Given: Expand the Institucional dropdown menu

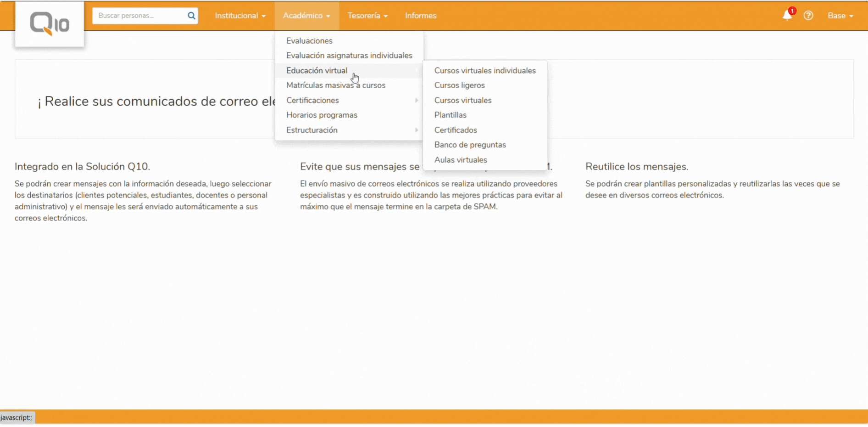Looking at the screenshot, I should 240,16.
